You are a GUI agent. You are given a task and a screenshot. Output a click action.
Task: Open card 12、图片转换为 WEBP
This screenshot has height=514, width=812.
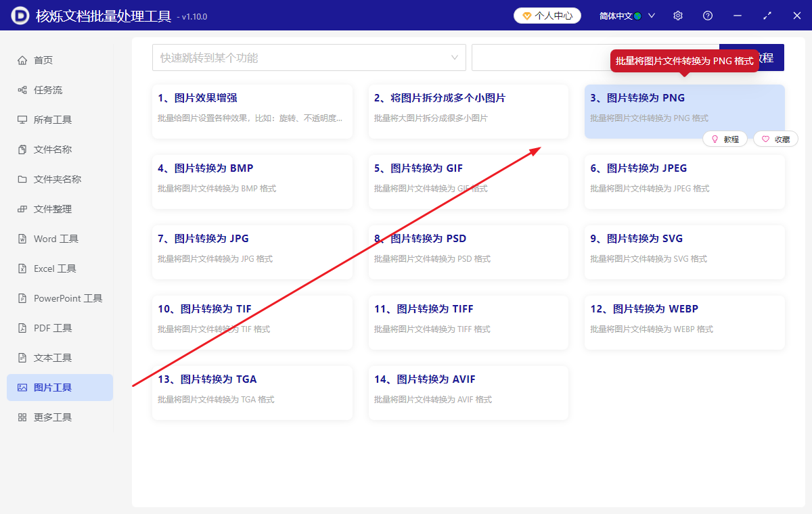tap(685, 323)
